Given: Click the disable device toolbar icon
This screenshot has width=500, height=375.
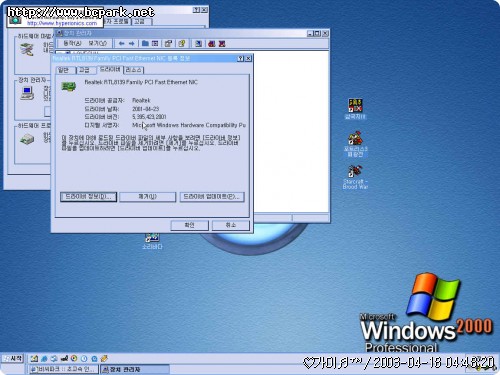Looking at the screenshot, I should click(212, 43).
